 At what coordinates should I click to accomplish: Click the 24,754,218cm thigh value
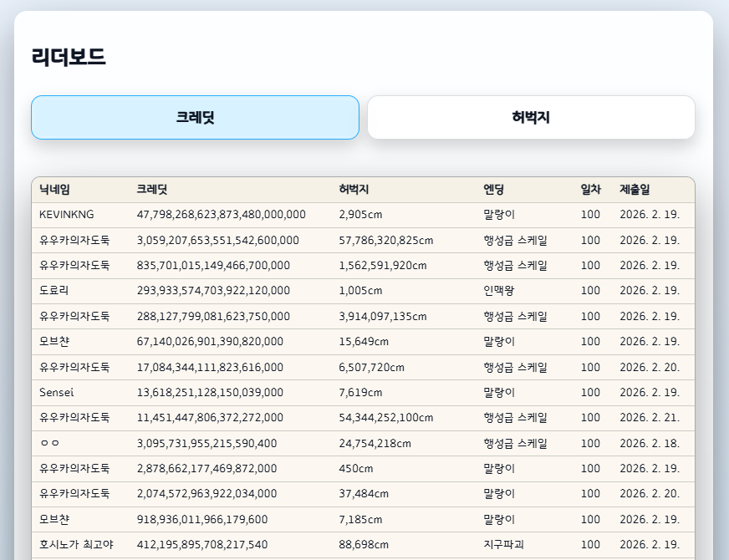coord(375,443)
